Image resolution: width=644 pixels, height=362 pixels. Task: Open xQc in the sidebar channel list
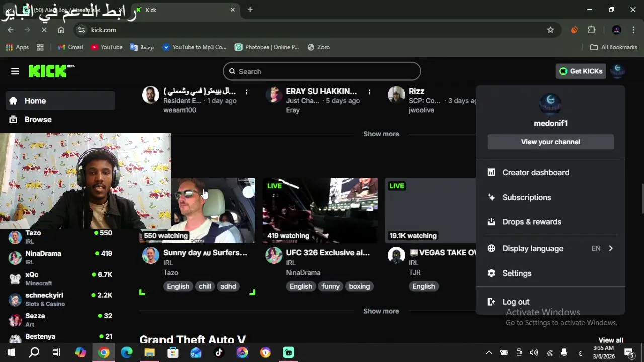[x=60, y=278]
